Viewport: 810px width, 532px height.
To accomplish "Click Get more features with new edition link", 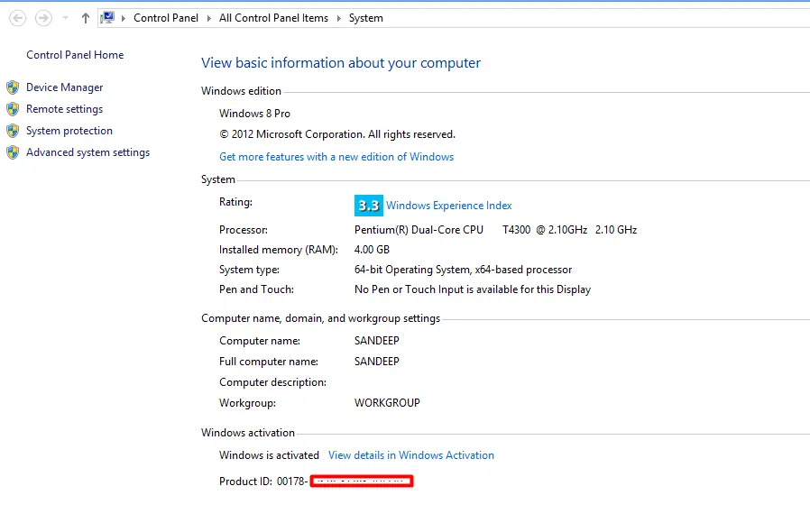I will 336,157.
